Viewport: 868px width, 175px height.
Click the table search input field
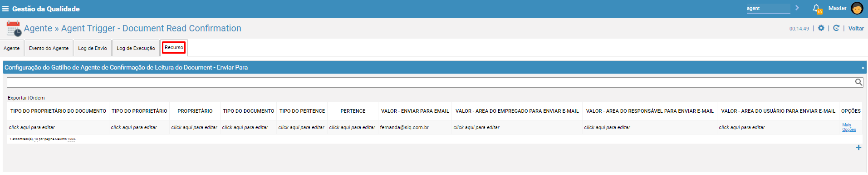[430, 82]
